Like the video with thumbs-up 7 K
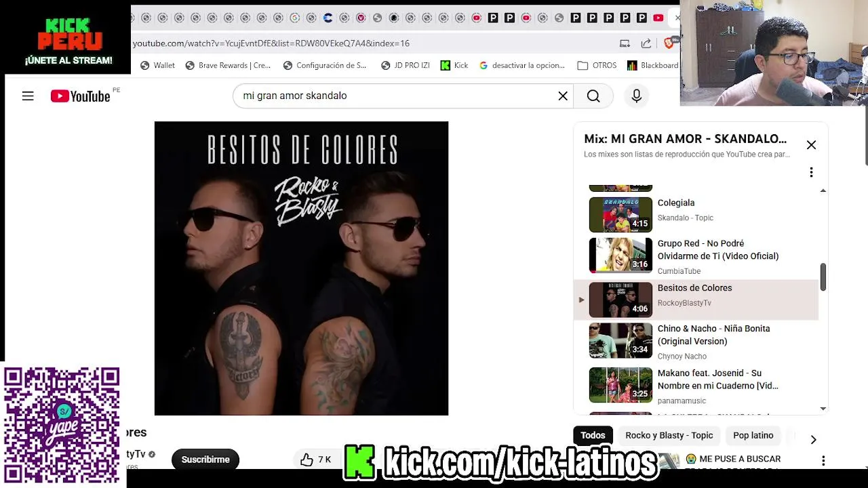868x488 pixels. (x=316, y=460)
